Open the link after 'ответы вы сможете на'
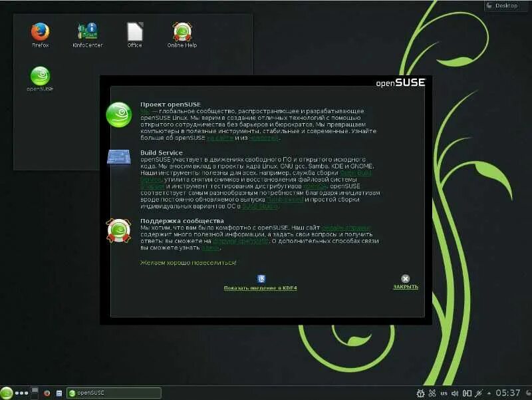This screenshot has height=400, width=532. (240, 241)
